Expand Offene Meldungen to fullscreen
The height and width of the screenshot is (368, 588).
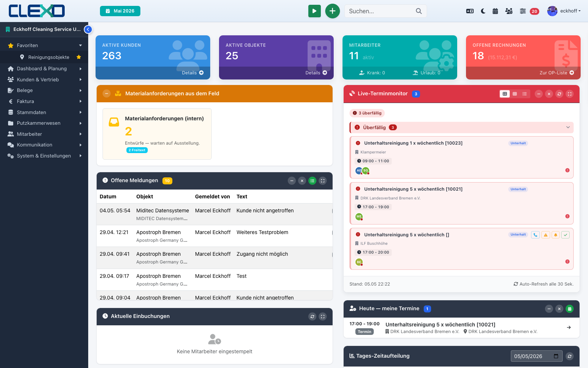pyautogui.click(x=323, y=181)
